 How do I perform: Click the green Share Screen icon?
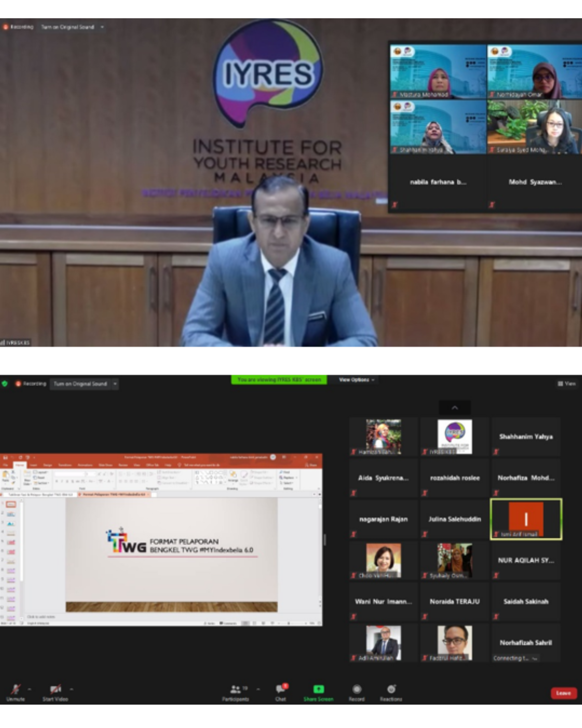pyautogui.click(x=319, y=689)
